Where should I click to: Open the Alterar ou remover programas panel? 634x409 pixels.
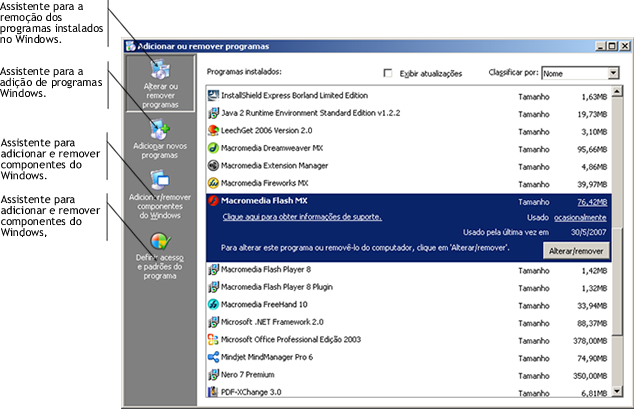[160, 84]
